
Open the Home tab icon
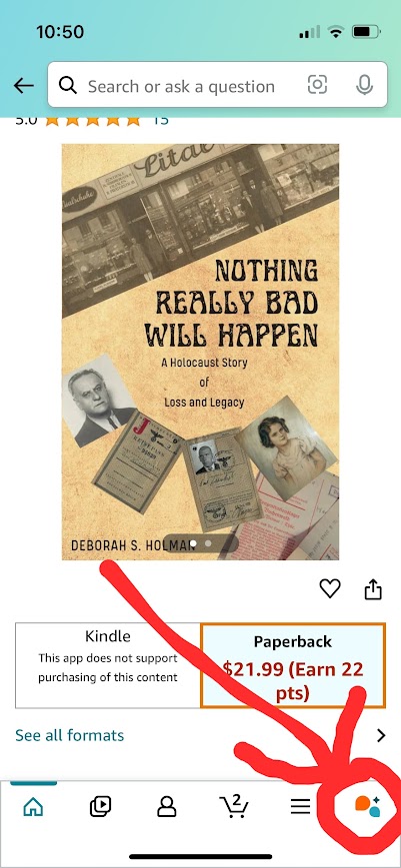[33, 806]
